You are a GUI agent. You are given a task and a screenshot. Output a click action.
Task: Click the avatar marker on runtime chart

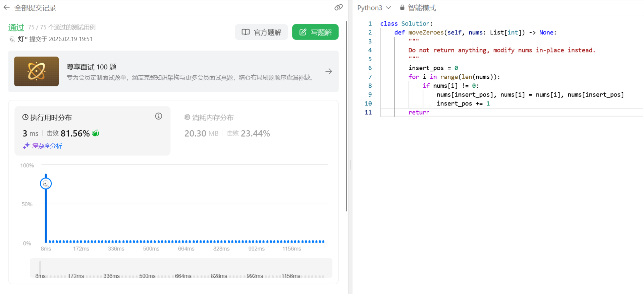(x=46, y=183)
